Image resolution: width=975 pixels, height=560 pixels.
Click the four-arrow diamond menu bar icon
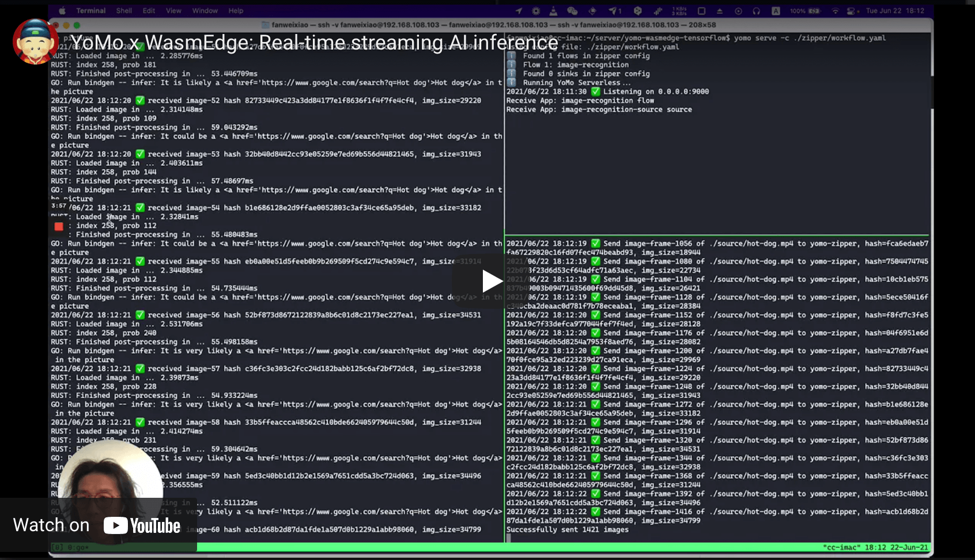tap(592, 10)
